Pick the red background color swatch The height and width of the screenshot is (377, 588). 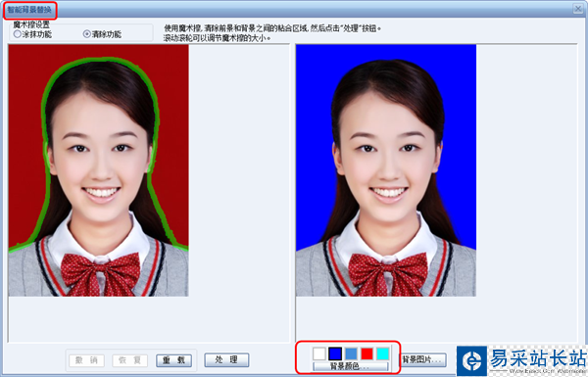click(x=367, y=353)
